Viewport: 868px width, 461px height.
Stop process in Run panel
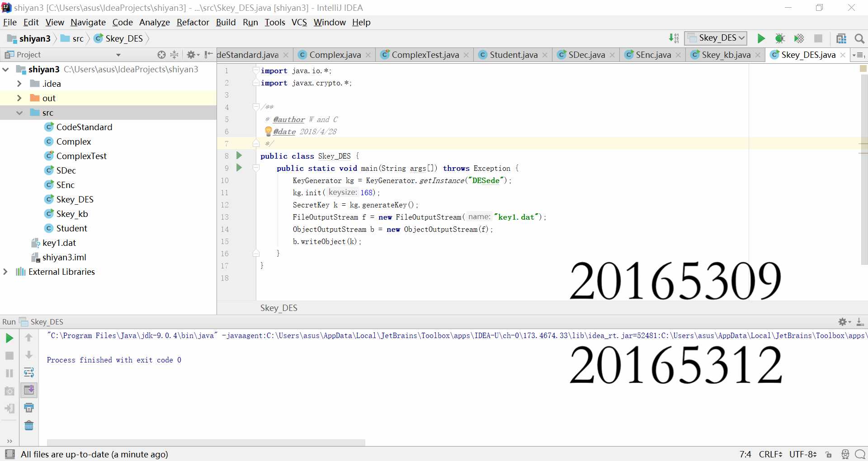[9, 356]
